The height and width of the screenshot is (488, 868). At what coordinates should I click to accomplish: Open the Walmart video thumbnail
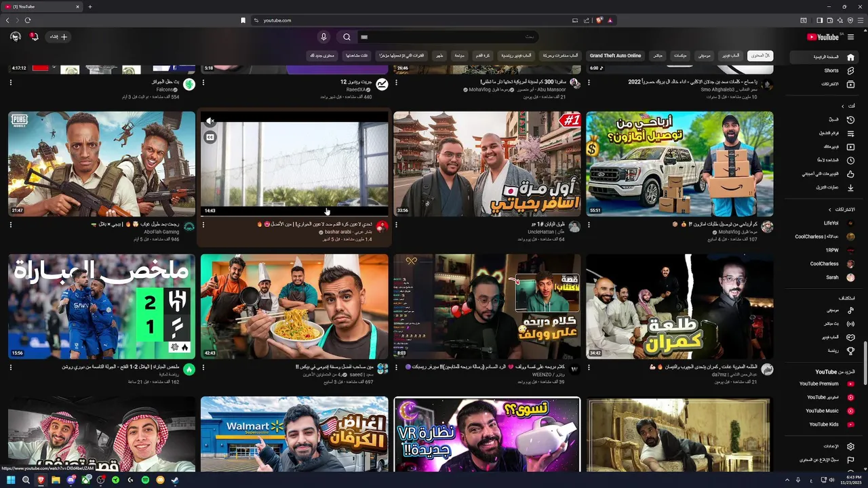pyautogui.click(x=294, y=434)
